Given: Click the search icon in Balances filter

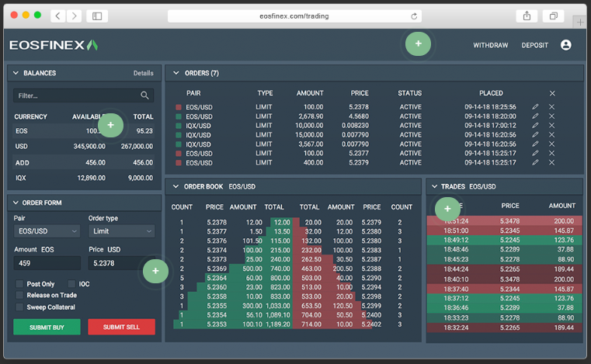Looking at the screenshot, I should click(144, 95).
